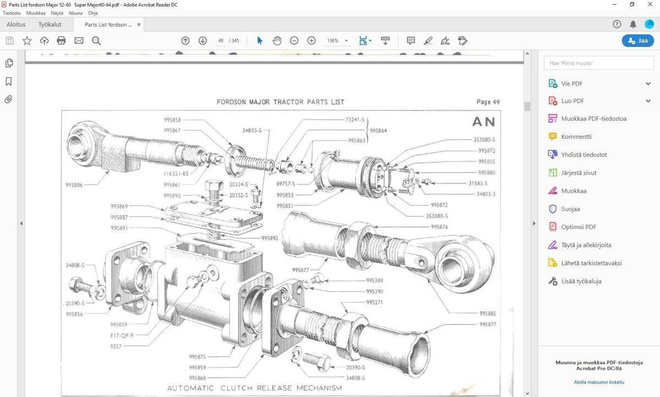The width and height of the screenshot is (660, 397).
Task: Expand the Vie PDF section chevron
Action: (648, 84)
